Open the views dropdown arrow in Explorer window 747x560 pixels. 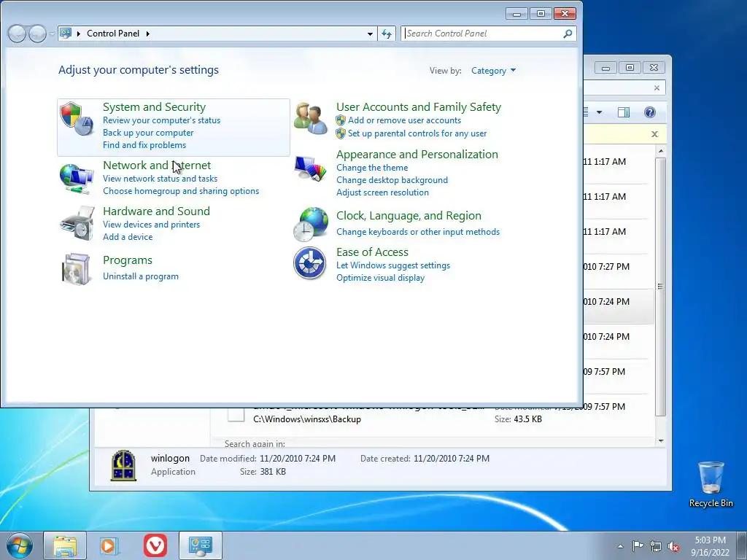(600, 112)
